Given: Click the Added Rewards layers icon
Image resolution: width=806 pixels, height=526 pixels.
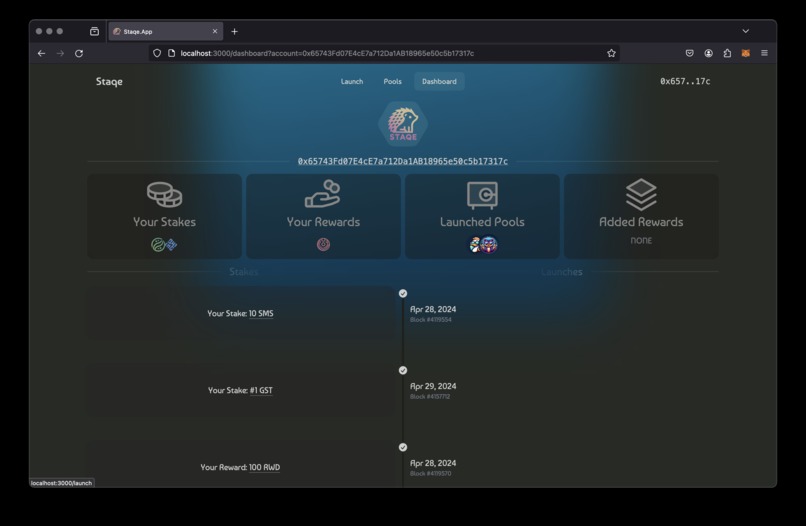Looking at the screenshot, I should click(x=641, y=194).
